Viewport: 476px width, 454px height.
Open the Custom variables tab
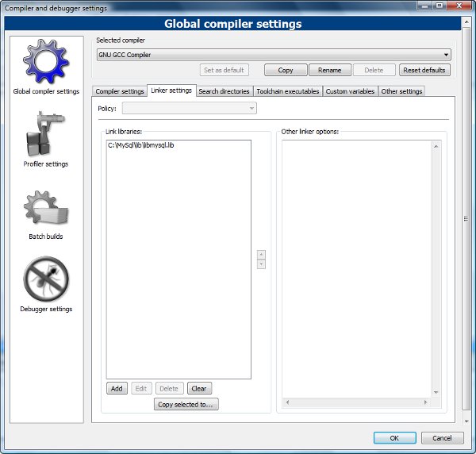350,91
